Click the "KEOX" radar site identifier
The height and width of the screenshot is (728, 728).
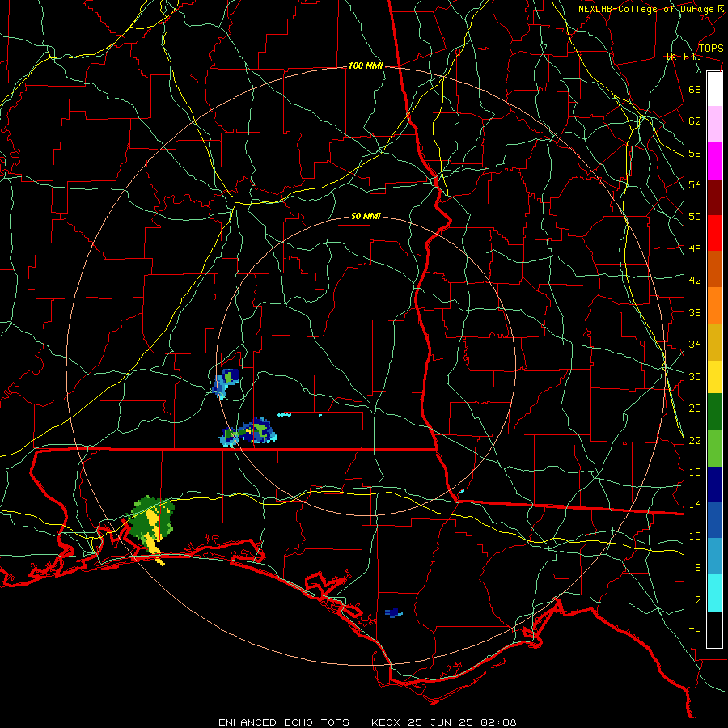[387, 722]
